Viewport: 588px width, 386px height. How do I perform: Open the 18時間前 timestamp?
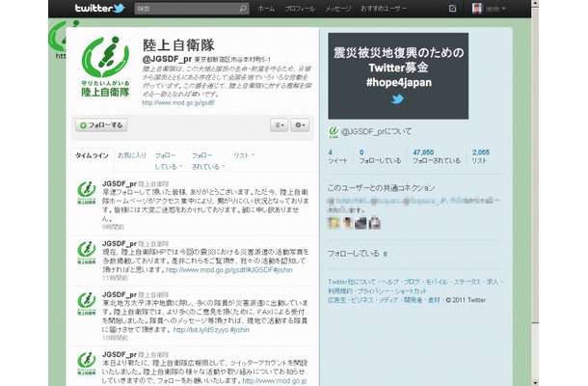(x=115, y=338)
